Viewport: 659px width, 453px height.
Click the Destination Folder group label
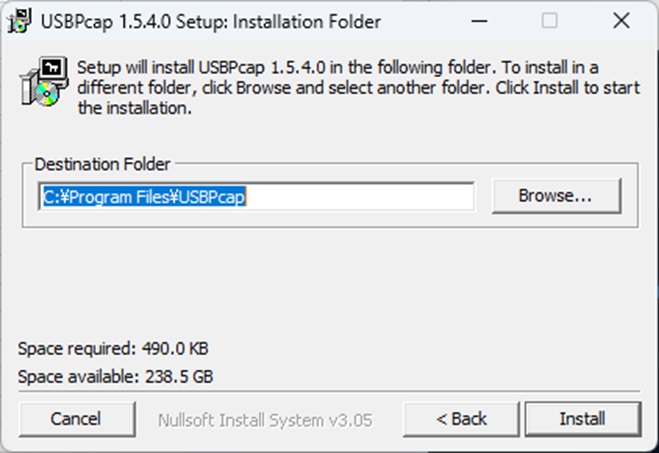pos(102,163)
